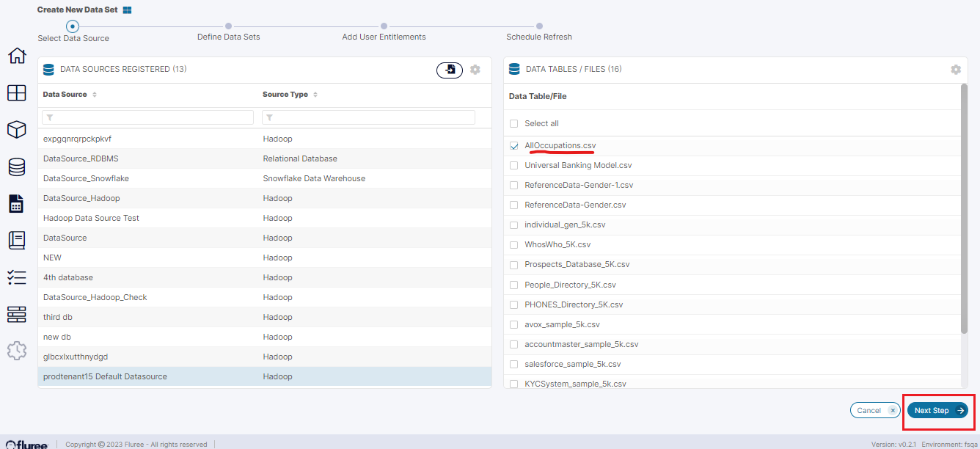
Task: Sort by Source Type column arrows
Action: pyautogui.click(x=315, y=95)
